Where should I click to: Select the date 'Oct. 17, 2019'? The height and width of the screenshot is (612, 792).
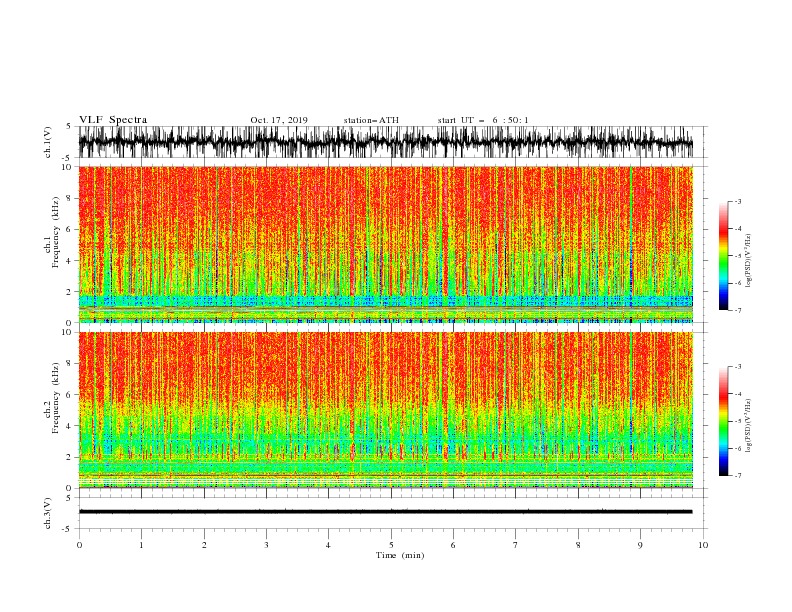pyautogui.click(x=279, y=120)
